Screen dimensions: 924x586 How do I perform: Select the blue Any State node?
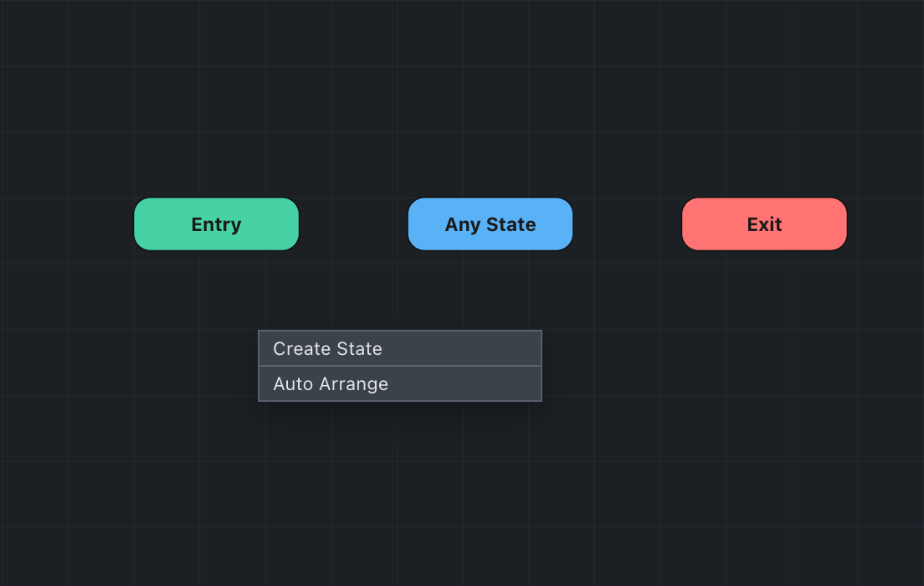click(490, 224)
